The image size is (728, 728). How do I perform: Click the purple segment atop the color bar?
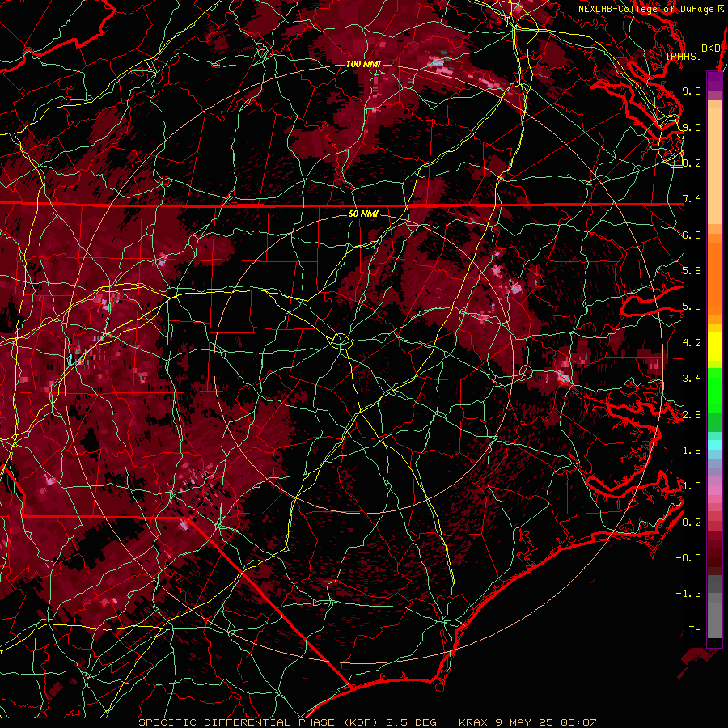coord(714,81)
